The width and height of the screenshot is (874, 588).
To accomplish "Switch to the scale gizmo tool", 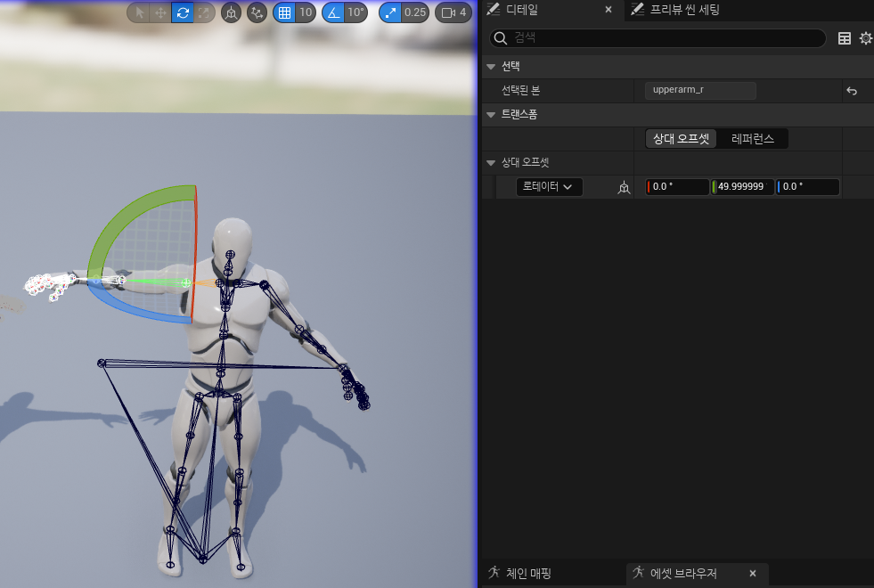I will pyautogui.click(x=204, y=12).
